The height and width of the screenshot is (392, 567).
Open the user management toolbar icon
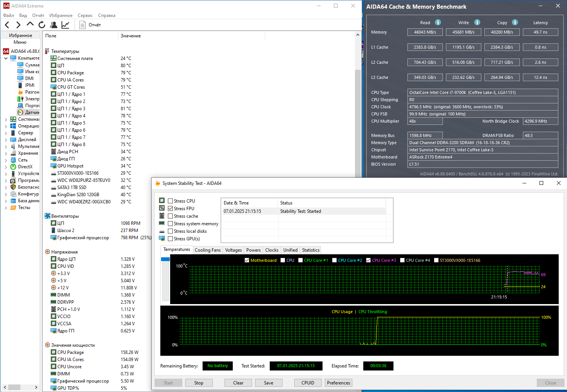tap(54, 25)
